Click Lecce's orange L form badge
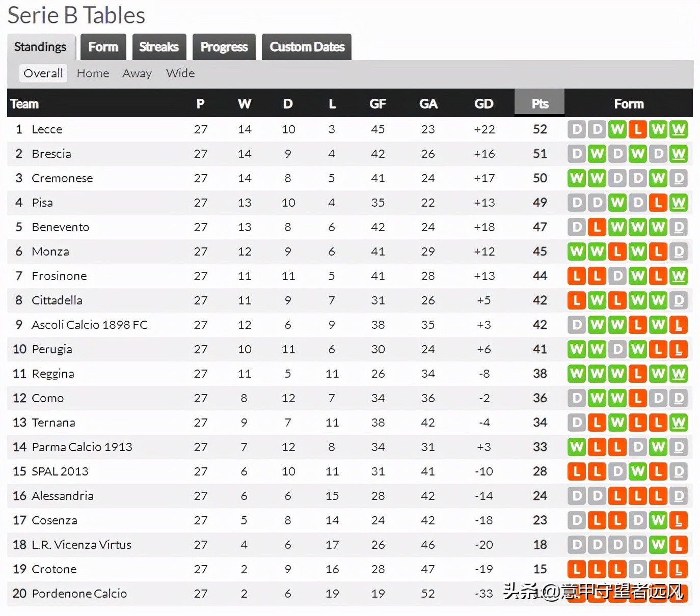The image size is (700, 616). (x=637, y=129)
